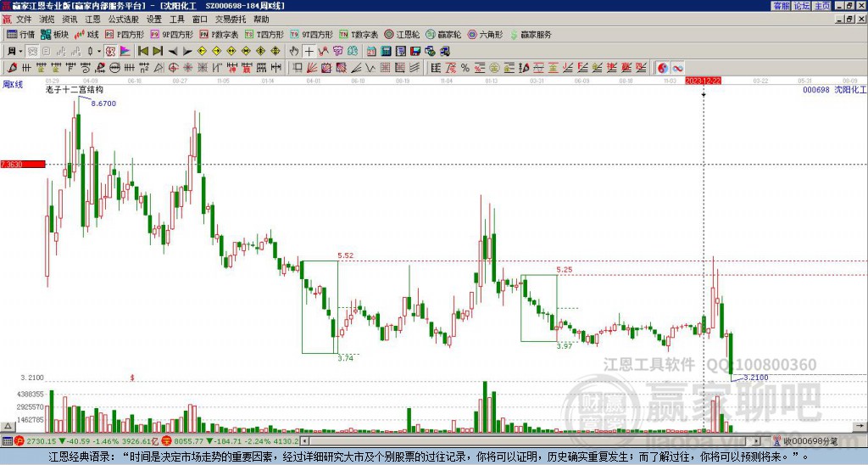Image resolution: width=868 pixels, height=465 pixels.
Task: Jump to last bar icon
Action: [x=157, y=52]
